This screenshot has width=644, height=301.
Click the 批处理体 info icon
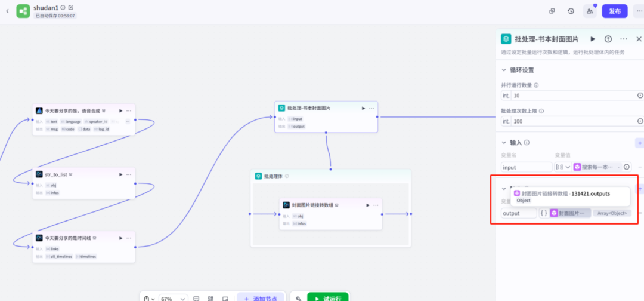(287, 176)
